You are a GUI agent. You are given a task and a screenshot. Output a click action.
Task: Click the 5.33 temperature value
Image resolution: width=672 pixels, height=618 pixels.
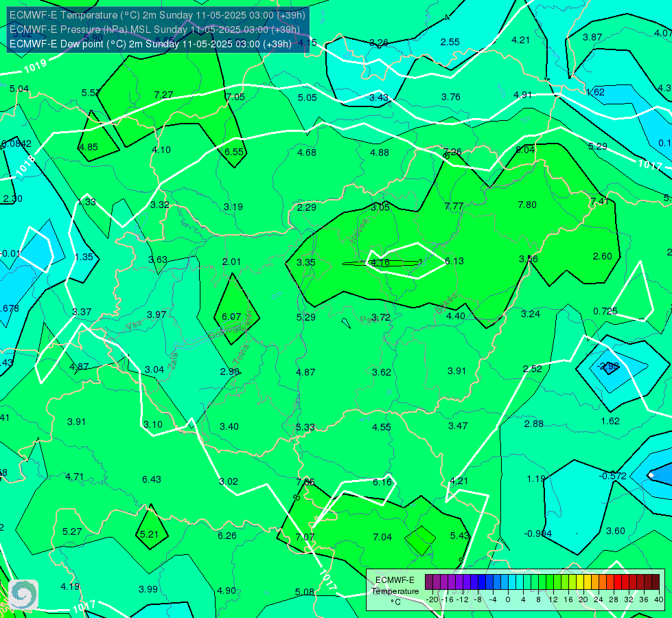pyautogui.click(x=305, y=428)
